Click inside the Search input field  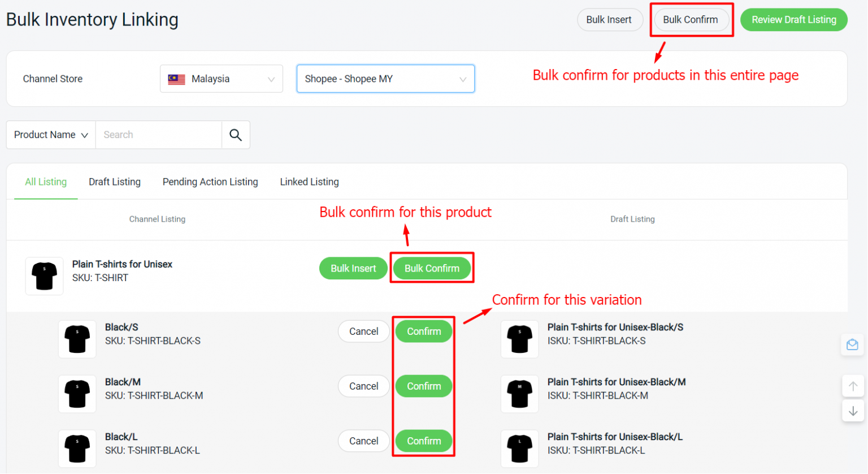(x=158, y=135)
